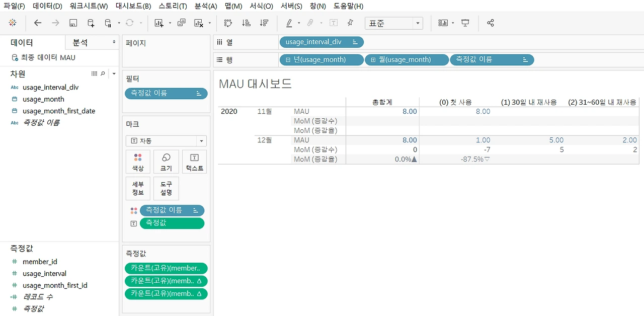Open the 자동 mark type dropdown
The image size is (644, 316).
tap(166, 141)
